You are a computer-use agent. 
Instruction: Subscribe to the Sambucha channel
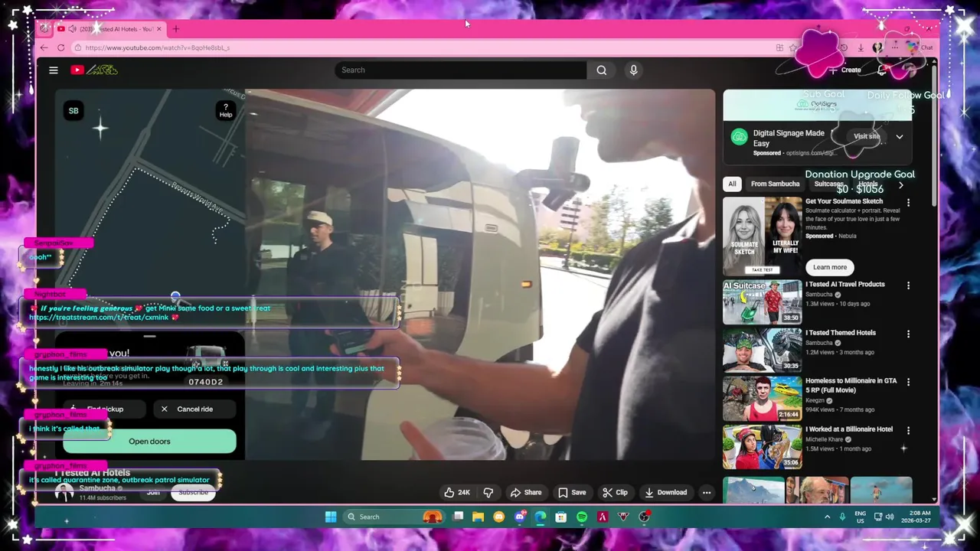193,492
